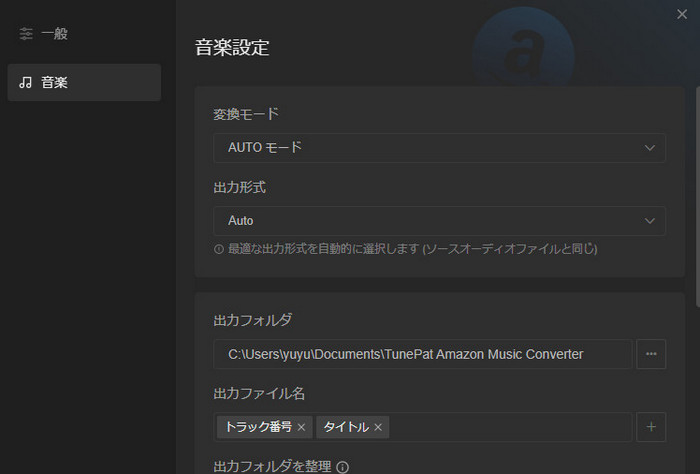The image size is (700, 474).
Task: Click the 出力フォルダ label
Action: pos(253,320)
